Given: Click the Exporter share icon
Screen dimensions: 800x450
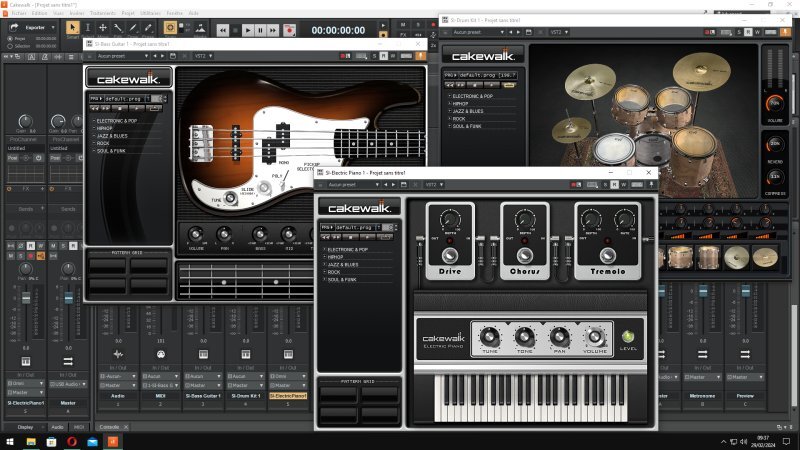Looking at the screenshot, I should (14, 27).
